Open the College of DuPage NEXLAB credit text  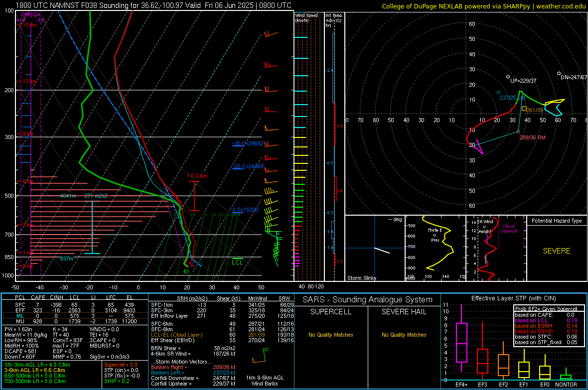click(484, 6)
